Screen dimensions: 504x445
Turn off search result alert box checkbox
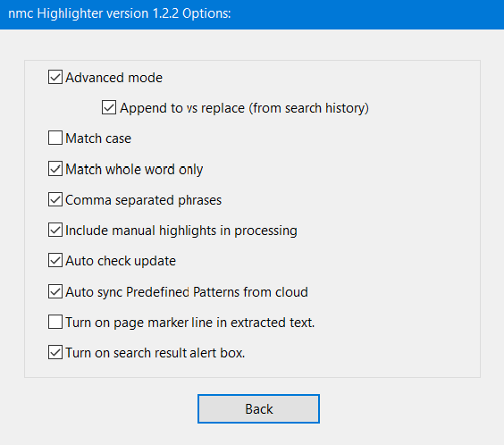coord(55,352)
